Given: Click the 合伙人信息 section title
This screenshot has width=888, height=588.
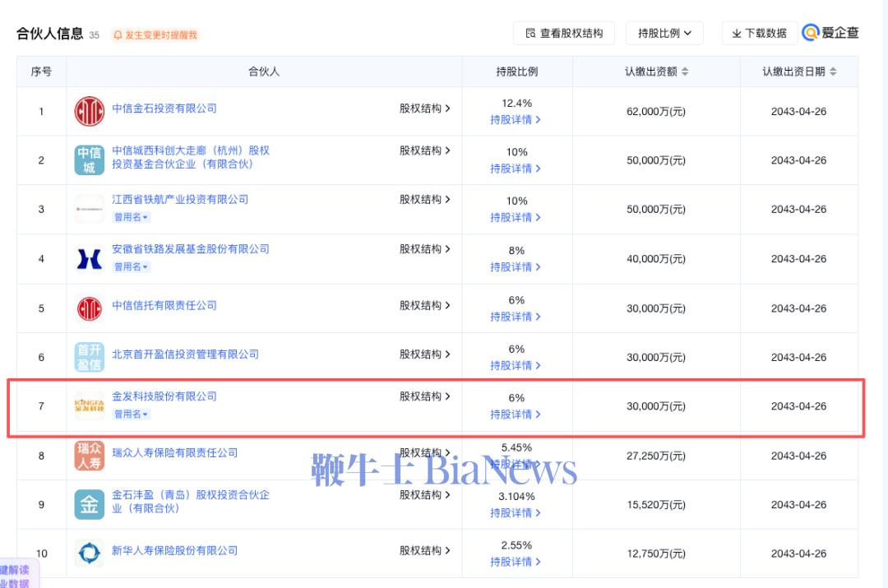Looking at the screenshot, I should [x=50, y=34].
